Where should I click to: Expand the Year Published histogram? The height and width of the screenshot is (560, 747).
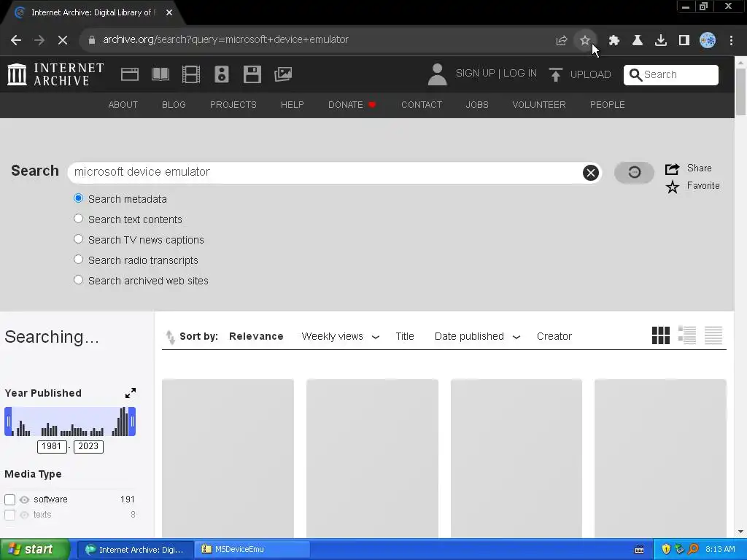[x=130, y=393]
